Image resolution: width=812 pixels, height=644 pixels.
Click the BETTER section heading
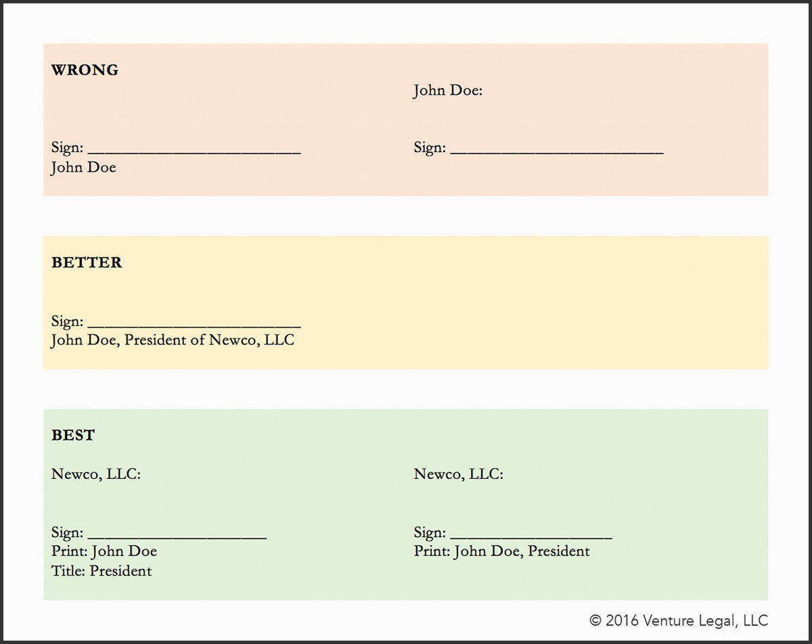87,263
